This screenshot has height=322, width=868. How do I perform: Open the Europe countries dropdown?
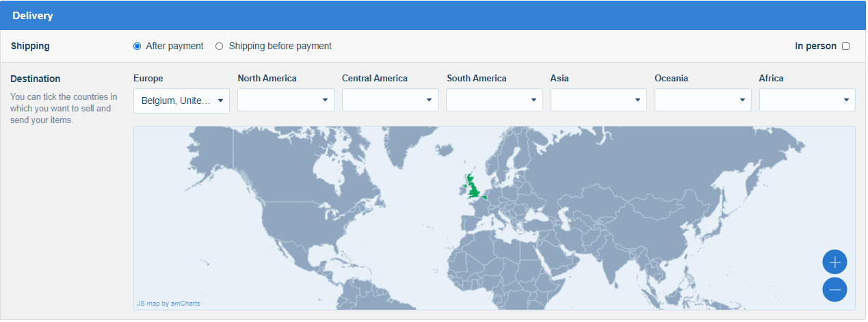pyautogui.click(x=181, y=100)
